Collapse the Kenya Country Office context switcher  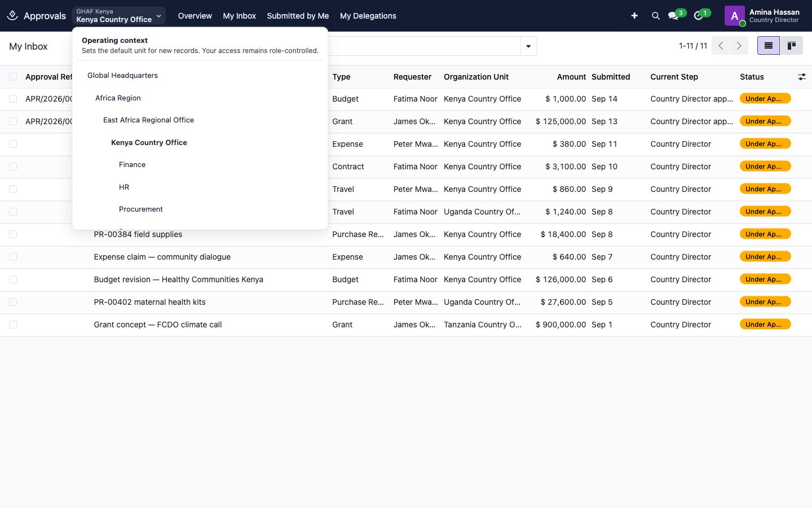[x=119, y=16]
